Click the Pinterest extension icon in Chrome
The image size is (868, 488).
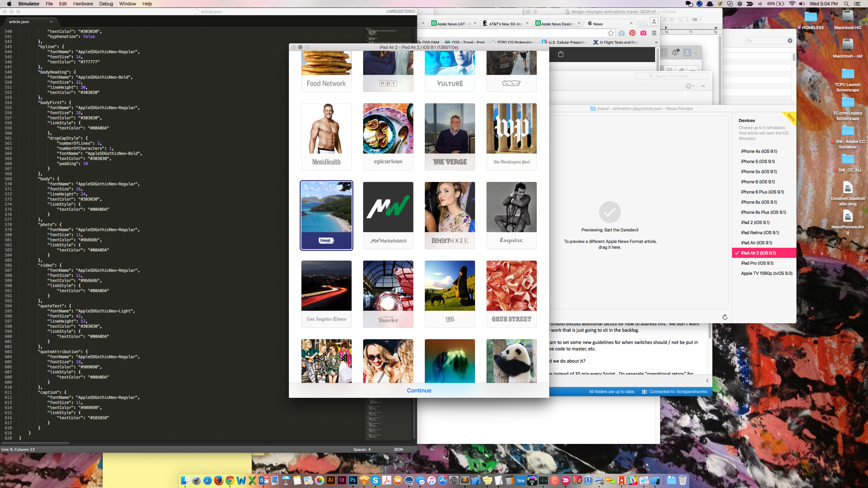click(x=632, y=33)
